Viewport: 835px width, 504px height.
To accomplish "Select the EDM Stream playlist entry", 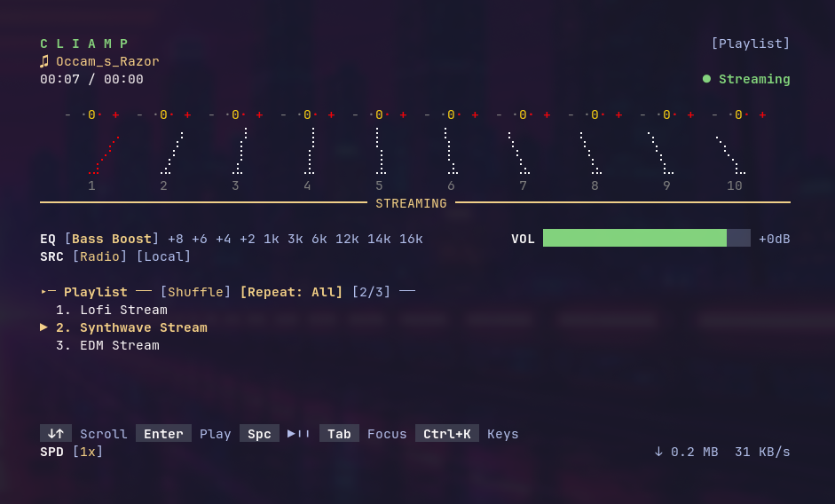I will (107, 345).
